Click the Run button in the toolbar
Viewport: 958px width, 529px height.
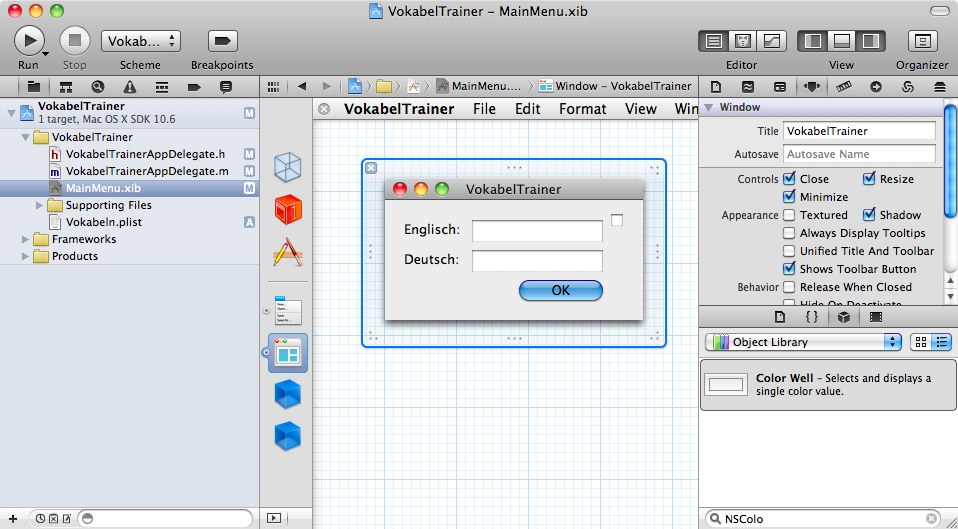pyautogui.click(x=29, y=40)
